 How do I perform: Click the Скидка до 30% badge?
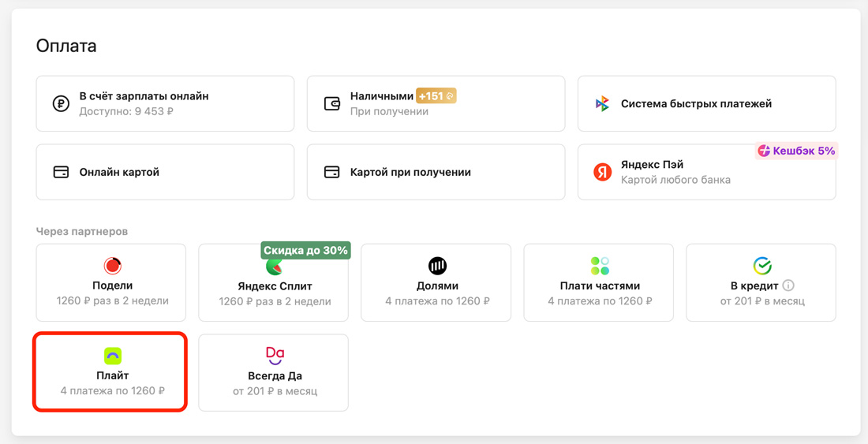(x=305, y=250)
